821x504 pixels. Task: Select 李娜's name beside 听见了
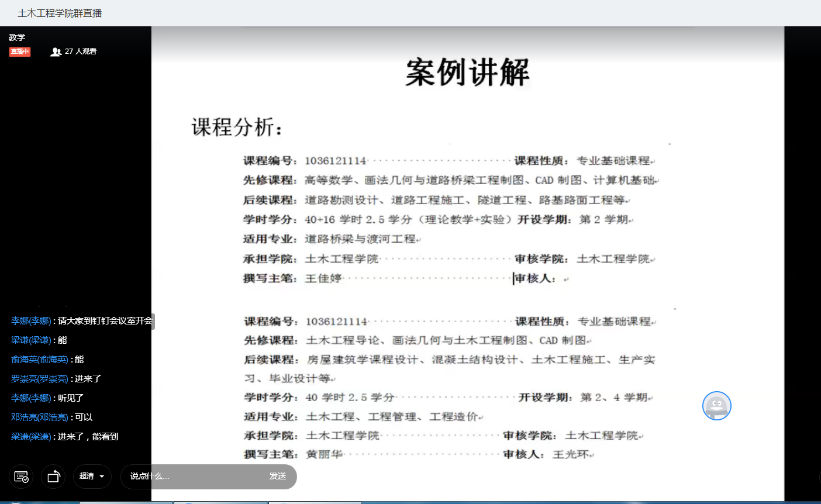tap(31, 398)
